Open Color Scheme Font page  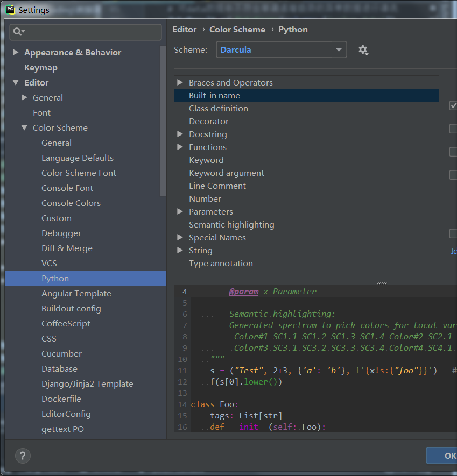(x=79, y=173)
